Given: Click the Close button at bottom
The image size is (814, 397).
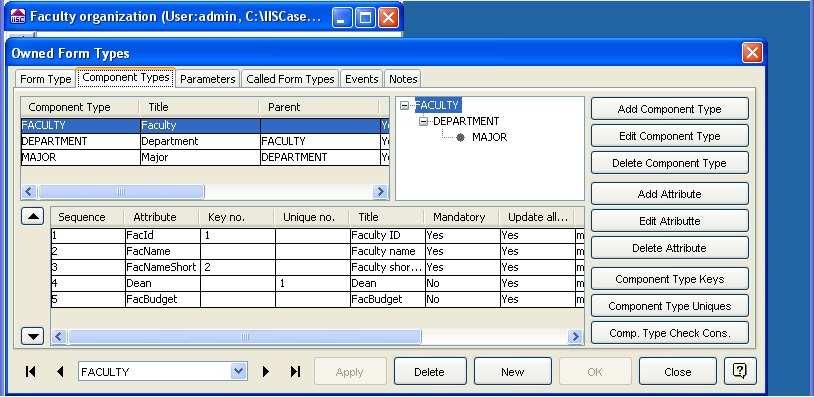Looking at the screenshot, I should click(x=677, y=372).
